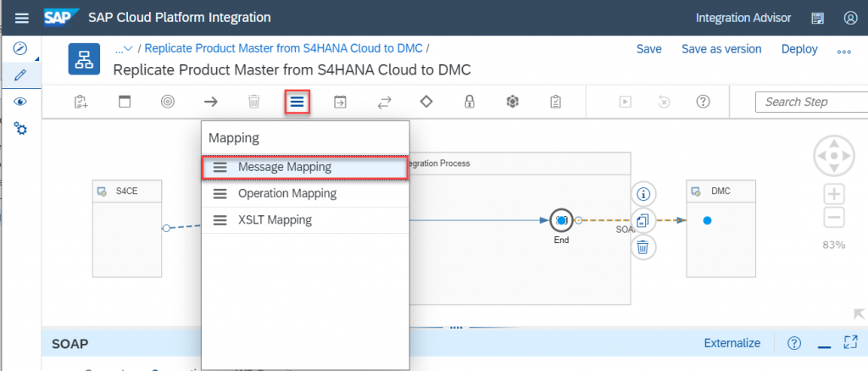Open the user profile icon
The image size is (868, 371).
(x=850, y=18)
